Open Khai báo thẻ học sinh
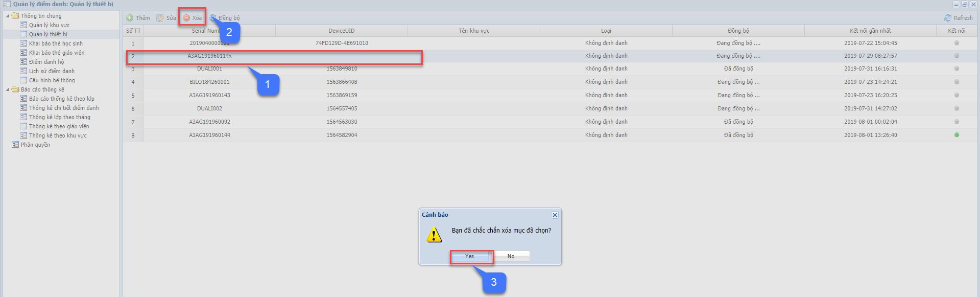 [x=56, y=43]
